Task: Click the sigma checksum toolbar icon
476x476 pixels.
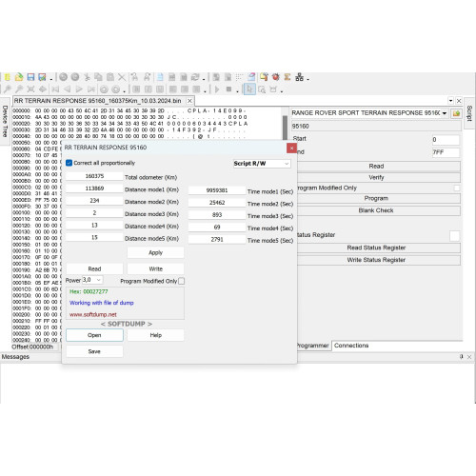Action: pos(288,77)
